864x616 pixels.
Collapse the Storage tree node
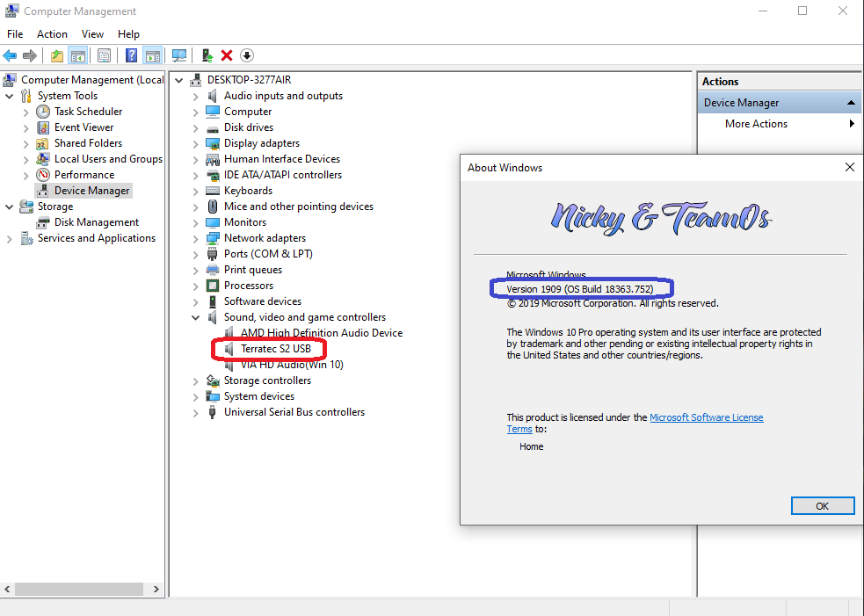10,207
